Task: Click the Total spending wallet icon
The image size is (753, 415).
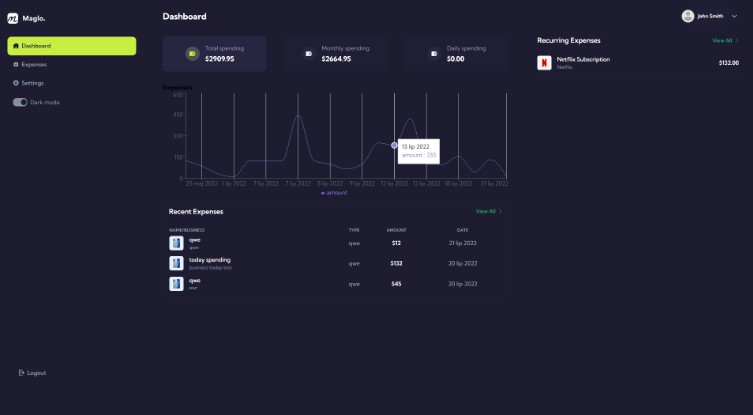Action: 192,54
